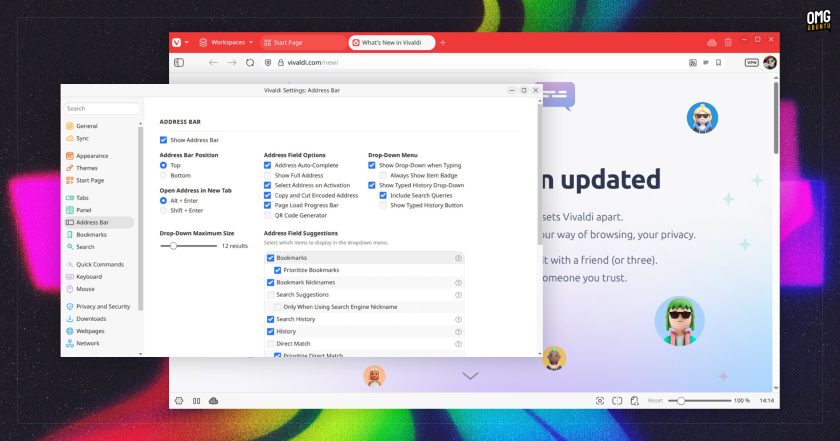This screenshot has height=441, width=840.
Task: Open the closed tabs trash icon
Action: 728,42
